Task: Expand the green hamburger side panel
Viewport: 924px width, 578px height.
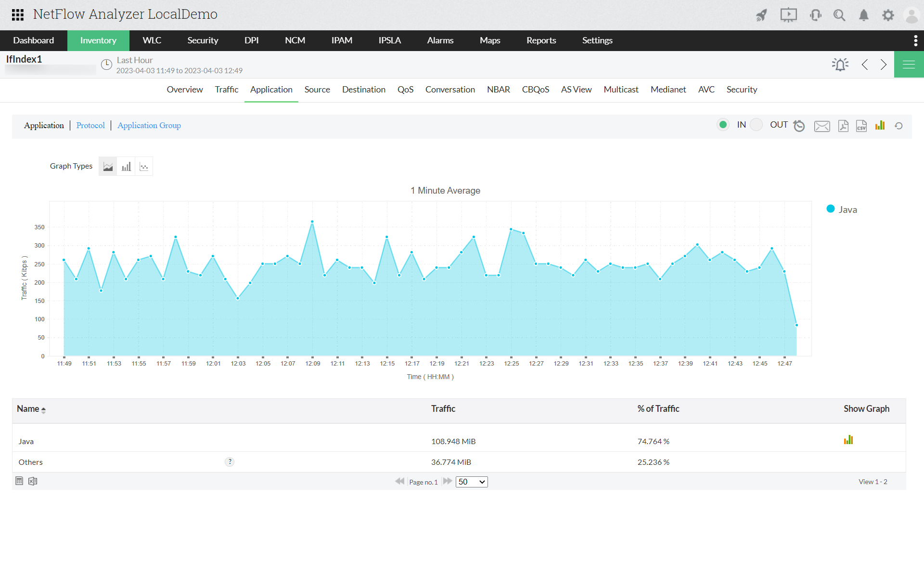Action: pyautogui.click(x=909, y=65)
